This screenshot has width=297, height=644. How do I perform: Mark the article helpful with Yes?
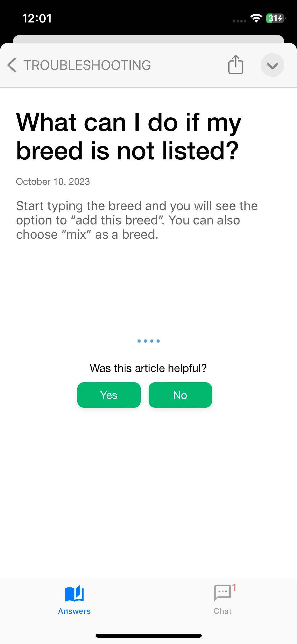click(109, 395)
